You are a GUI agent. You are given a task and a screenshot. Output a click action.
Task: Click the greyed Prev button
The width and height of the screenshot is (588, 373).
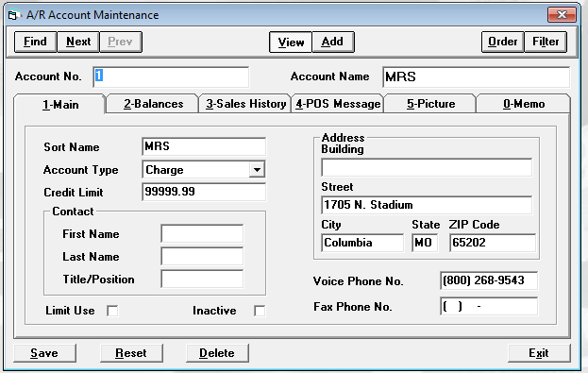[x=121, y=42]
